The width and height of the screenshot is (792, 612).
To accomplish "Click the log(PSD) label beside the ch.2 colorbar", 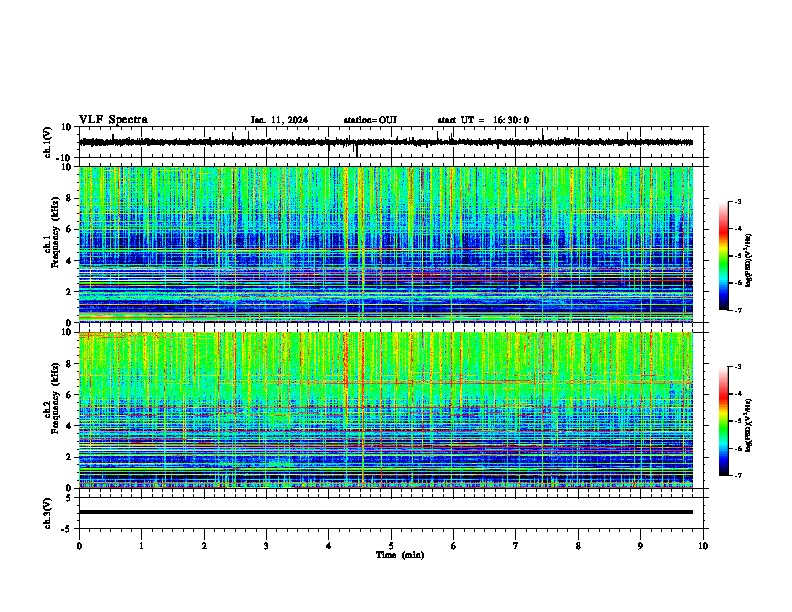I will click(x=749, y=425).
